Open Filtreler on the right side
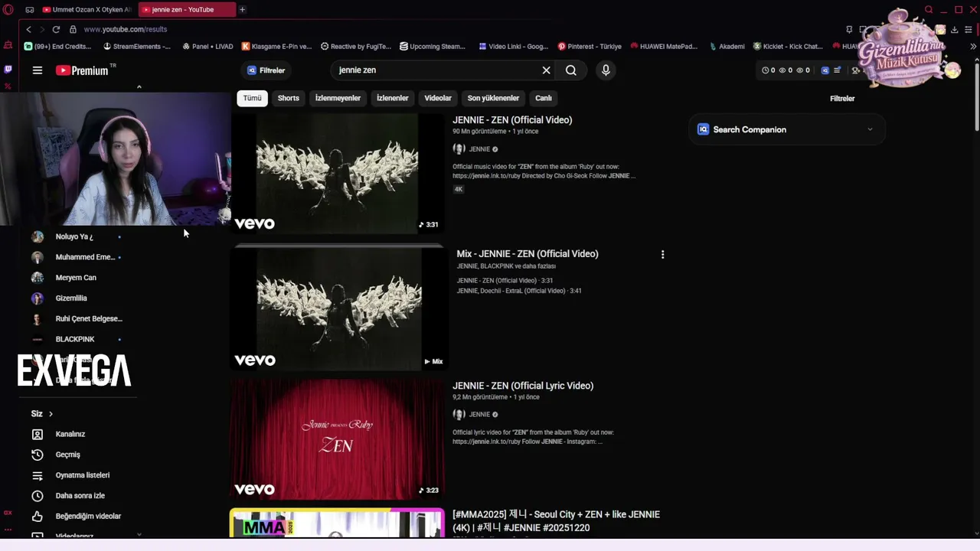This screenshot has height=551, width=980. 842,99
